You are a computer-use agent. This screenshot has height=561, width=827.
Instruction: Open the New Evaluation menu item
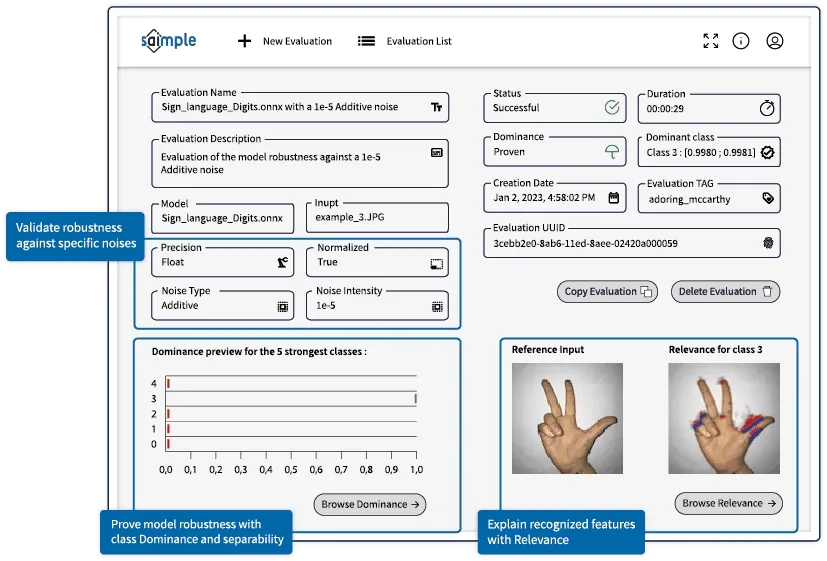(297, 41)
